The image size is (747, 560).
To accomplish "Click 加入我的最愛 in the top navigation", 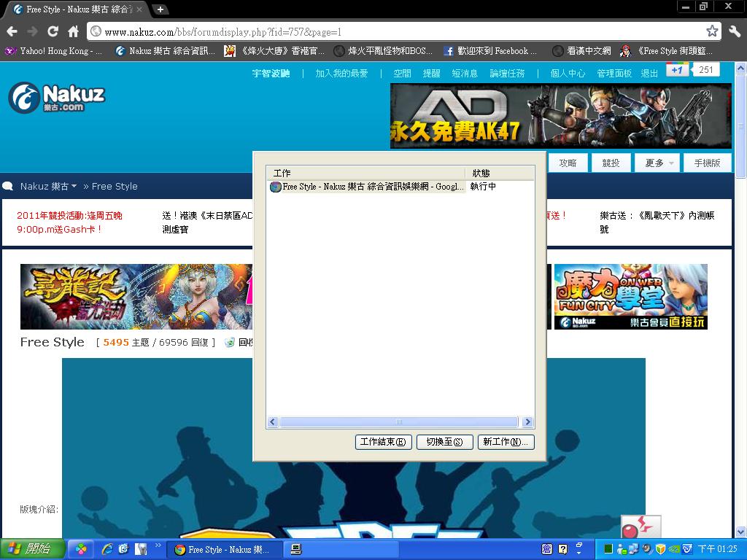I will coord(341,74).
